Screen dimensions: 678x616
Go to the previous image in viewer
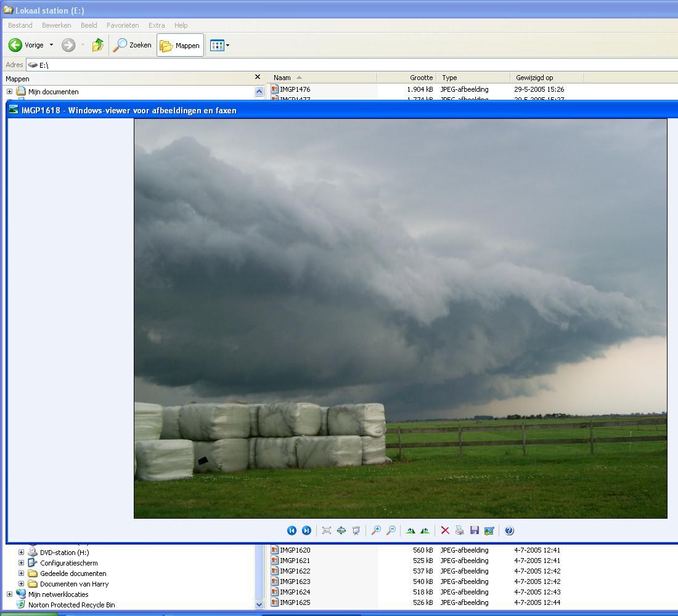pos(292,530)
